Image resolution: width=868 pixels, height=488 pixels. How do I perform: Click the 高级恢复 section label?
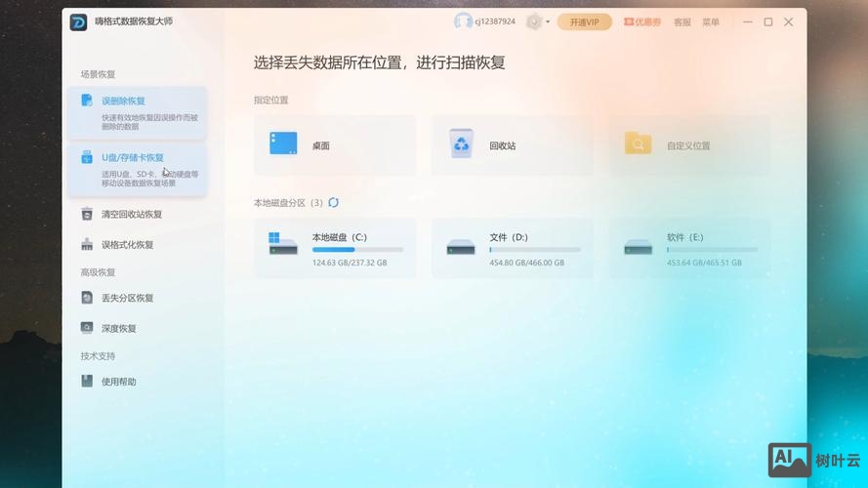coord(98,272)
